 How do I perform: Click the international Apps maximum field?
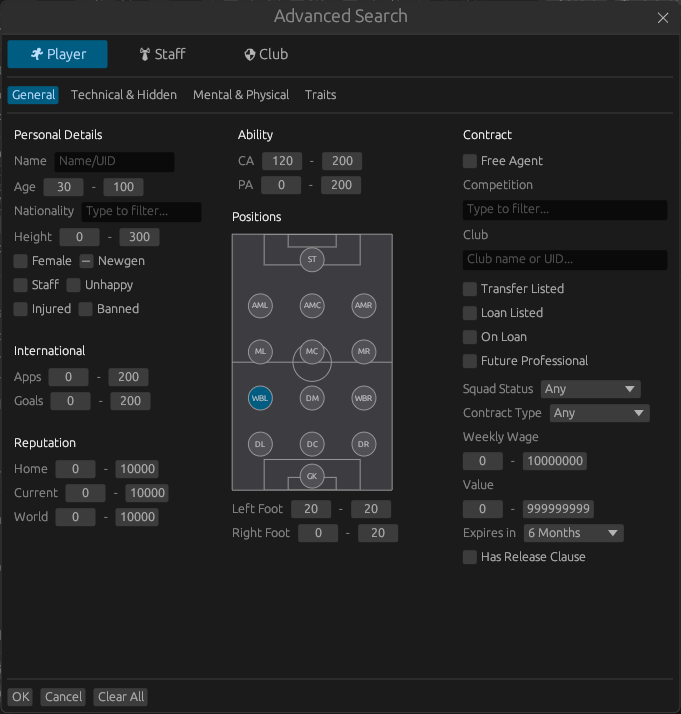(x=128, y=377)
